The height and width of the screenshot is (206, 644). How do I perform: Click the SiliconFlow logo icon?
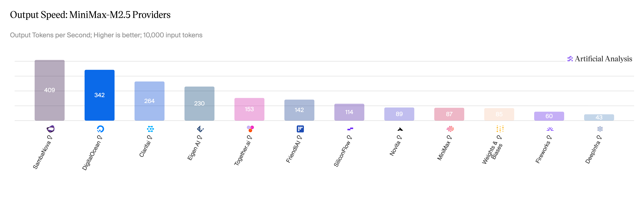(350, 129)
